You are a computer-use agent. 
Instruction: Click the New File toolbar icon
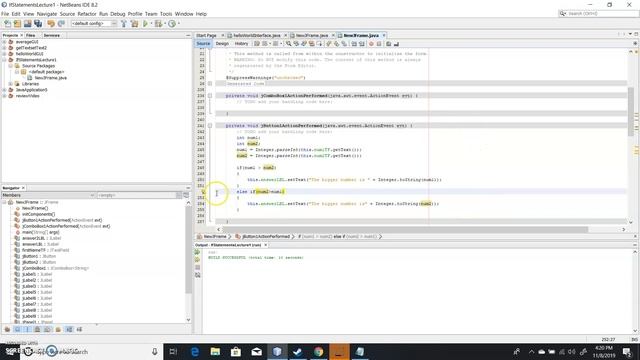(x=7, y=24)
